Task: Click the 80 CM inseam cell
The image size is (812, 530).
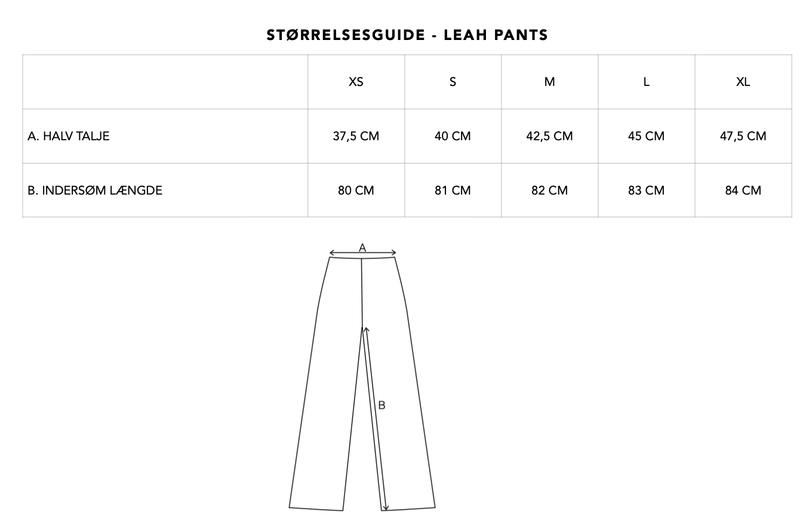Action: tap(356, 190)
